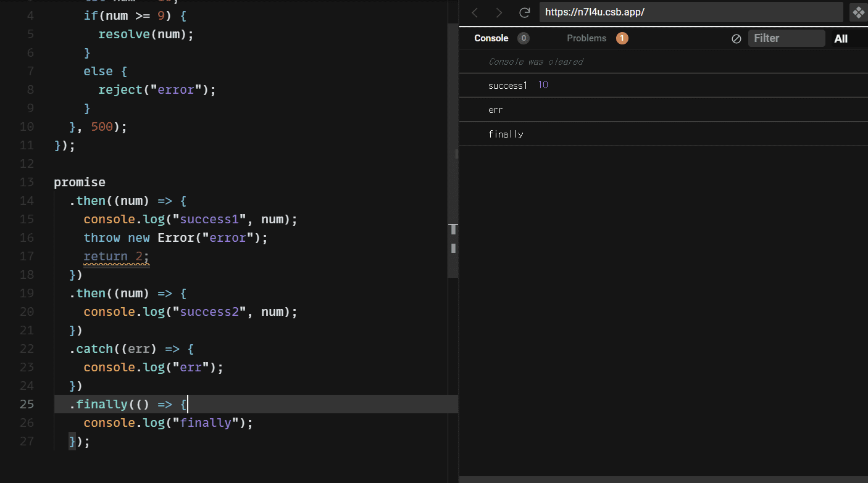This screenshot has width=868, height=483.
Task: Go back in the preview browser
Action: [475, 12]
